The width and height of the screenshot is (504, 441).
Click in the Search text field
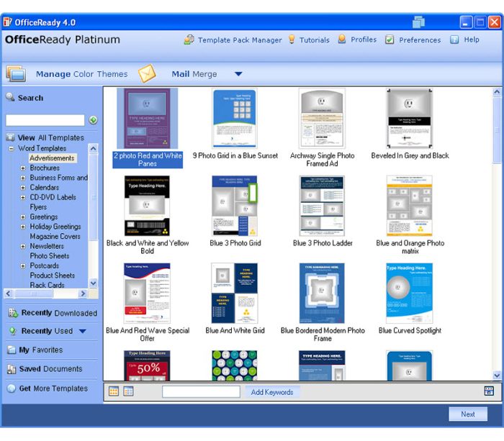[x=45, y=120]
